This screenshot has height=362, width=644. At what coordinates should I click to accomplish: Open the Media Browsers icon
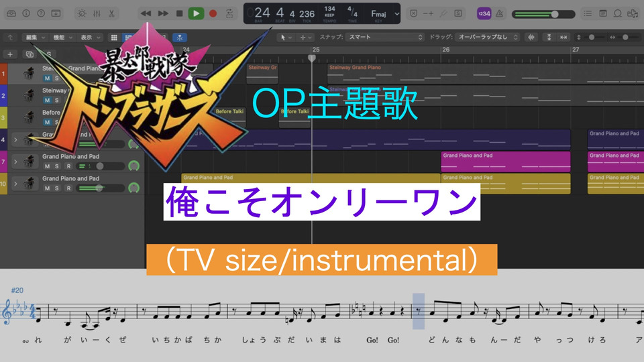pos(633,13)
